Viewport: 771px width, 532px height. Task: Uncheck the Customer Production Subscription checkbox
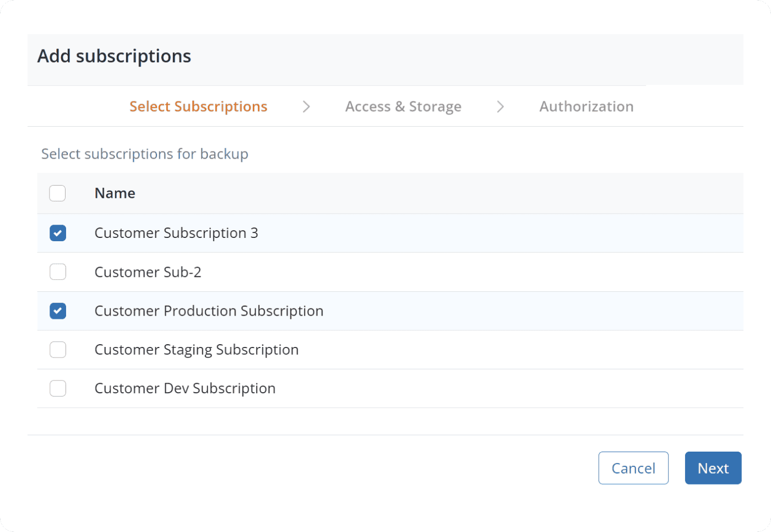tap(58, 311)
